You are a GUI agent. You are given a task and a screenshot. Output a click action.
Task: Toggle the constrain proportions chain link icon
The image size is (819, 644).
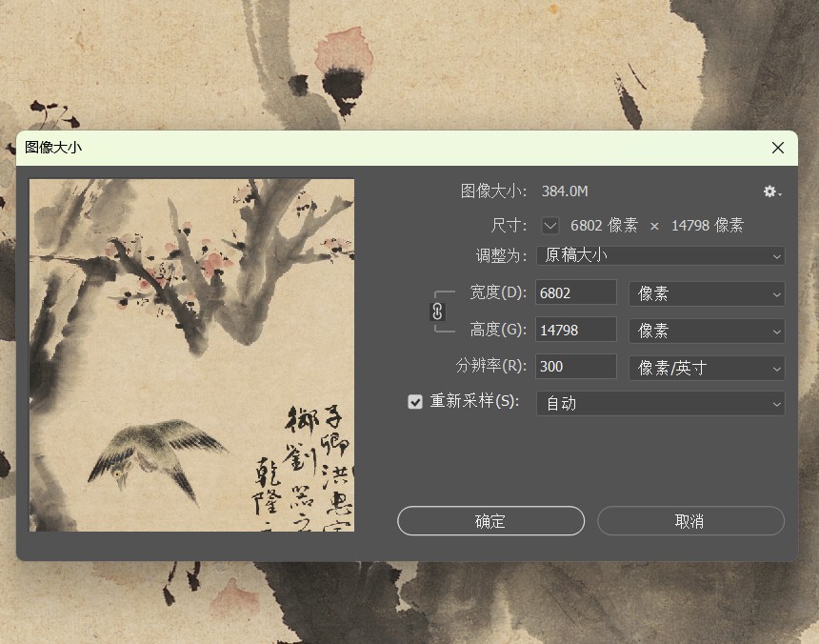point(437,312)
